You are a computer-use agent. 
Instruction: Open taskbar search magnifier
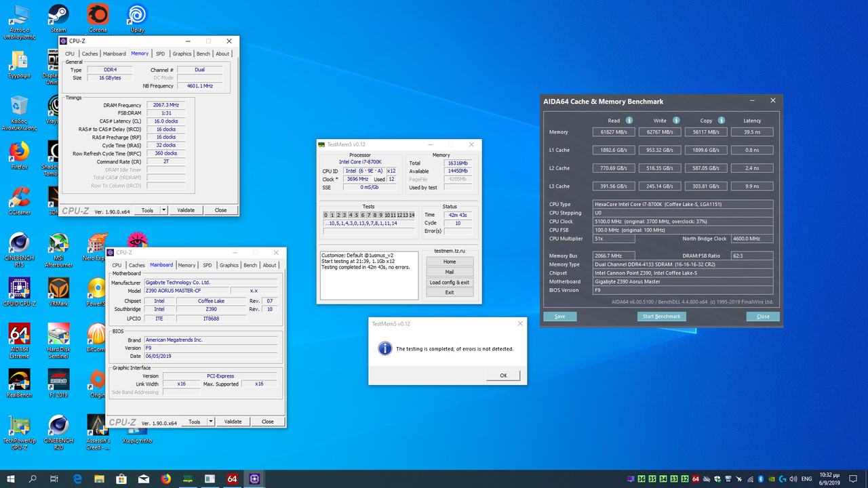tap(33, 479)
